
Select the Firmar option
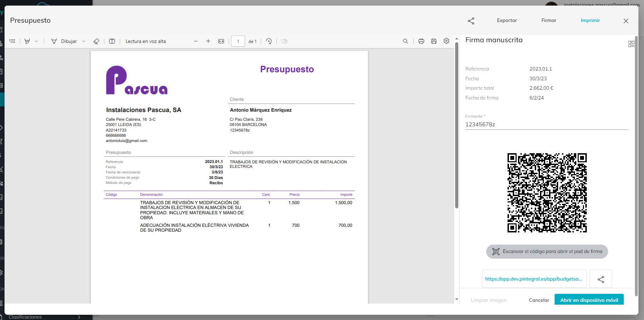pos(549,21)
